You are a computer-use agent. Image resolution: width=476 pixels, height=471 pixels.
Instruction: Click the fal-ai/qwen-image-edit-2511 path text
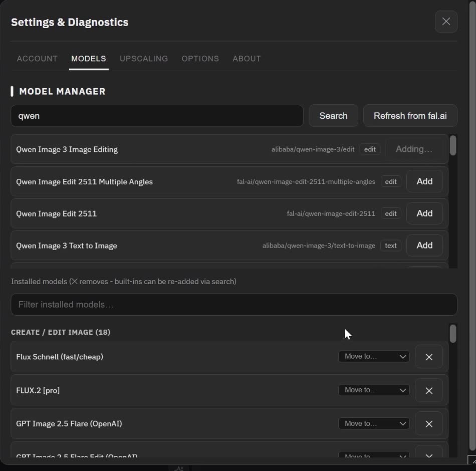click(x=331, y=213)
